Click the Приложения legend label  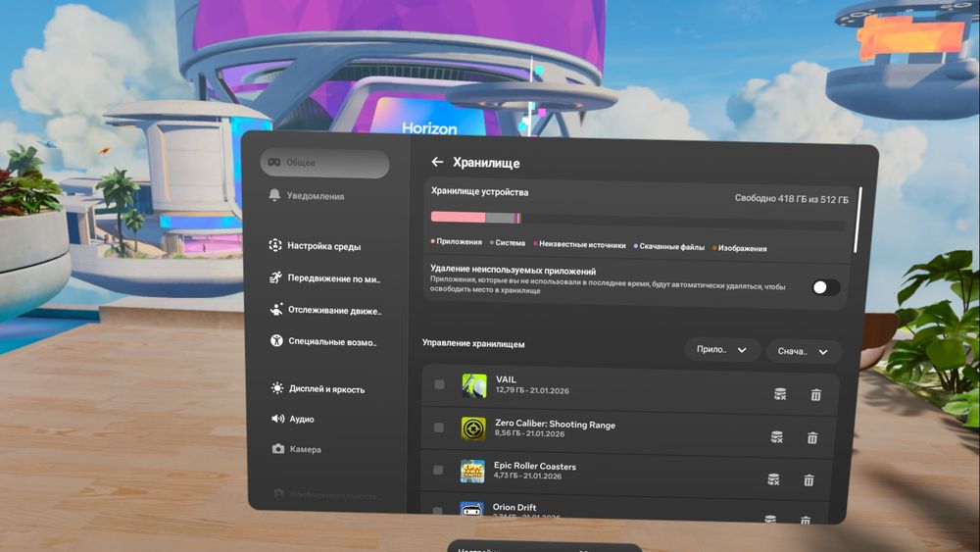(x=457, y=241)
